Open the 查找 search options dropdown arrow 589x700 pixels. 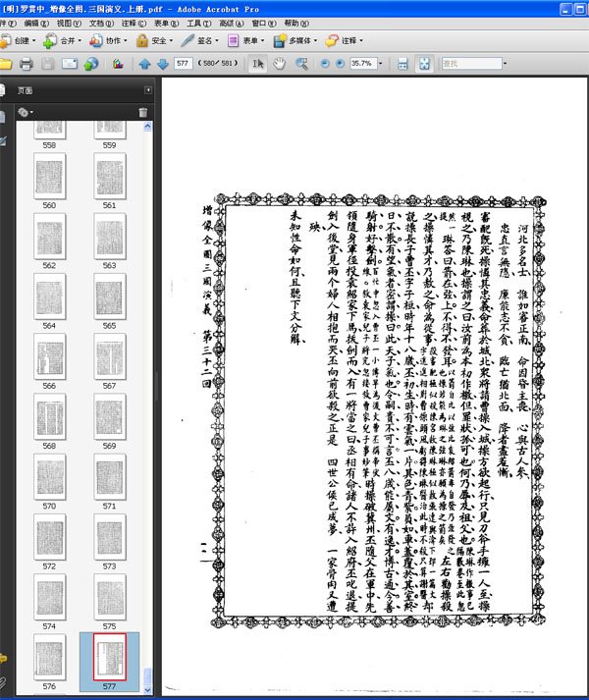(x=505, y=64)
